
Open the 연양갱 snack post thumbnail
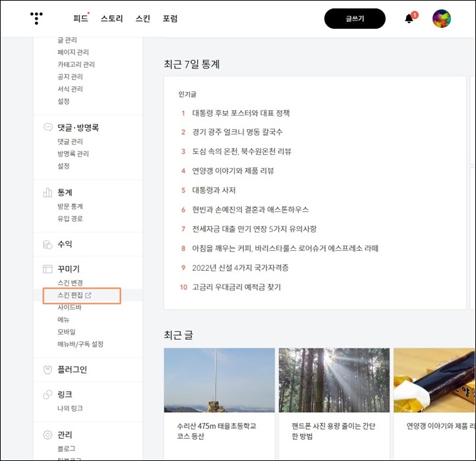point(434,380)
